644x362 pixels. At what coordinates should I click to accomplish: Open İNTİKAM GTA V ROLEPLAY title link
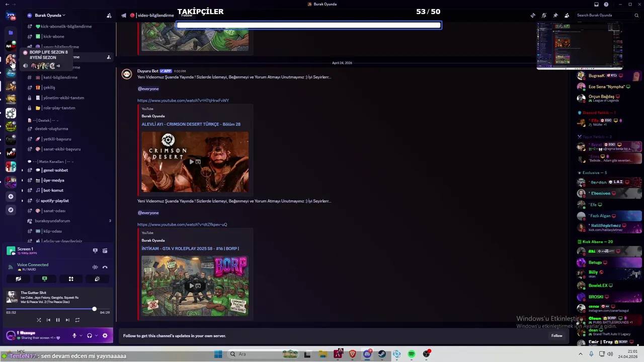(x=190, y=248)
